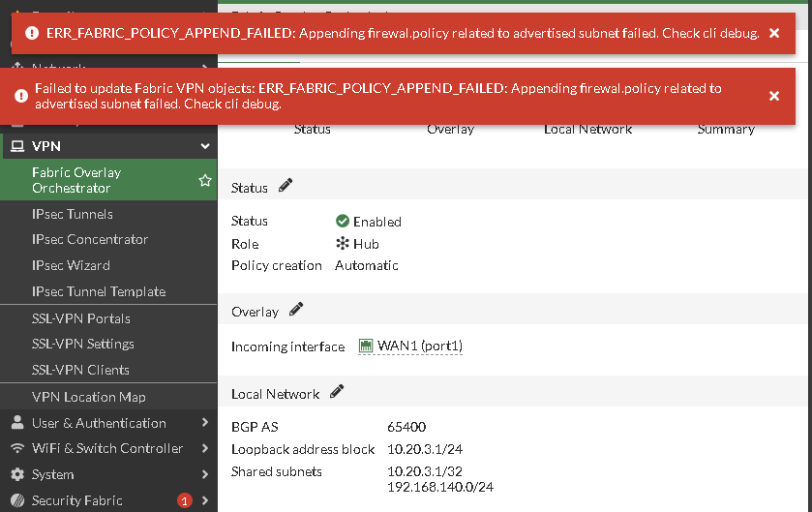Click the WAN1 (port1) interface link
The width and height of the screenshot is (812, 512).
(410, 346)
